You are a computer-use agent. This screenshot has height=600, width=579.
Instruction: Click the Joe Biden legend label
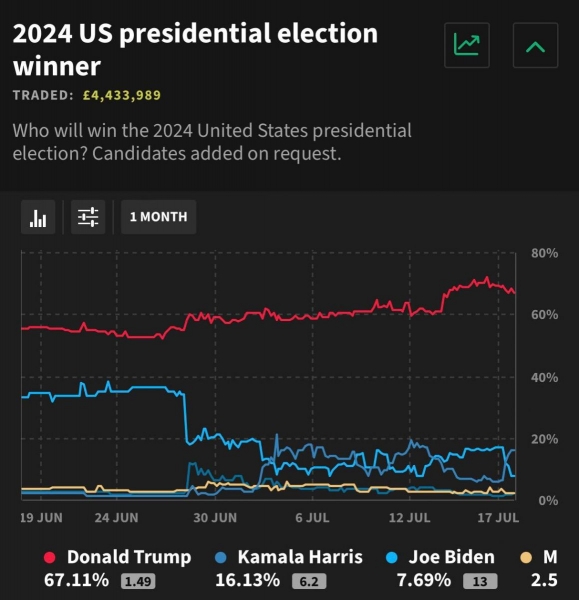point(452,557)
